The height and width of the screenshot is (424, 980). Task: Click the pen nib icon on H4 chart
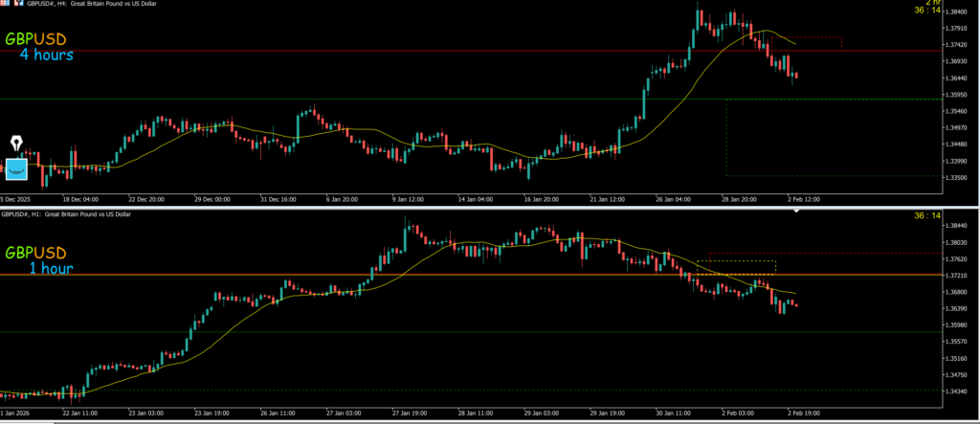[x=16, y=144]
